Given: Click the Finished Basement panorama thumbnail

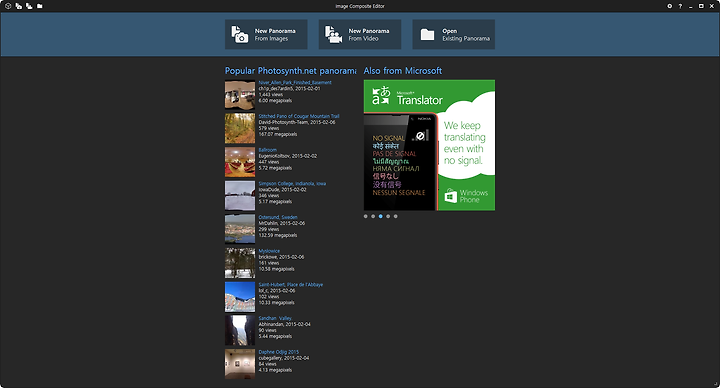Looking at the screenshot, I should pyautogui.click(x=240, y=95).
